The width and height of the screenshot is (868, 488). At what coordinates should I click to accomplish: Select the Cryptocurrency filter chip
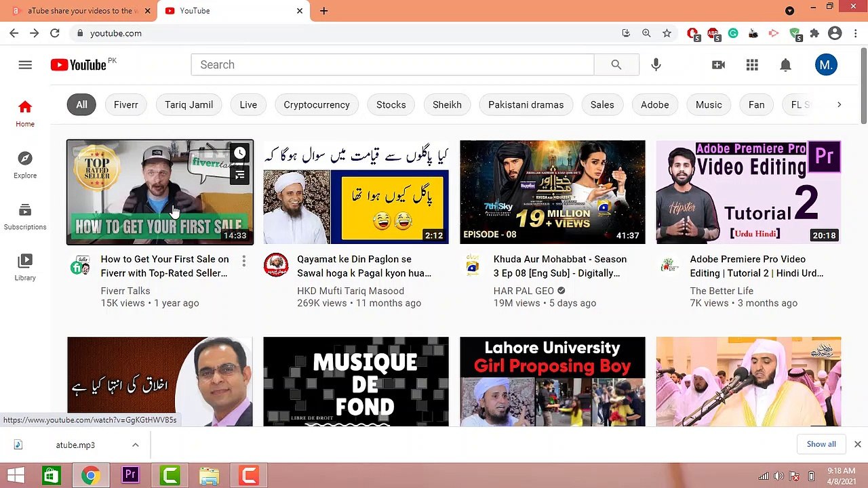point(317,104)
